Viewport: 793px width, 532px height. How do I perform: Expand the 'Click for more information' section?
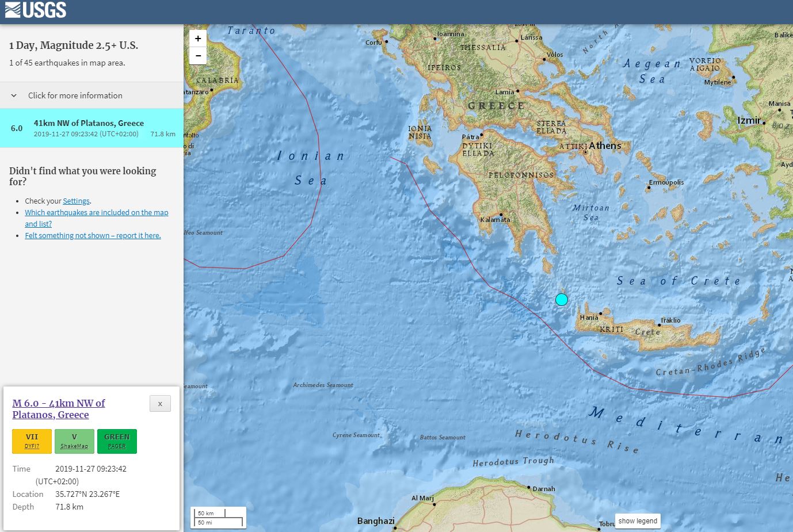(75, 95)
